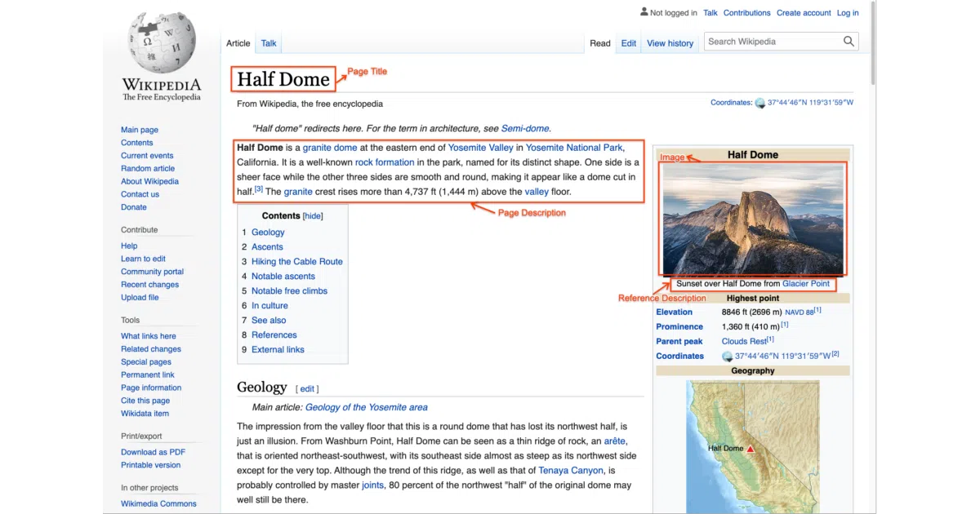Open the View history tab

click(x=670, y=43)
